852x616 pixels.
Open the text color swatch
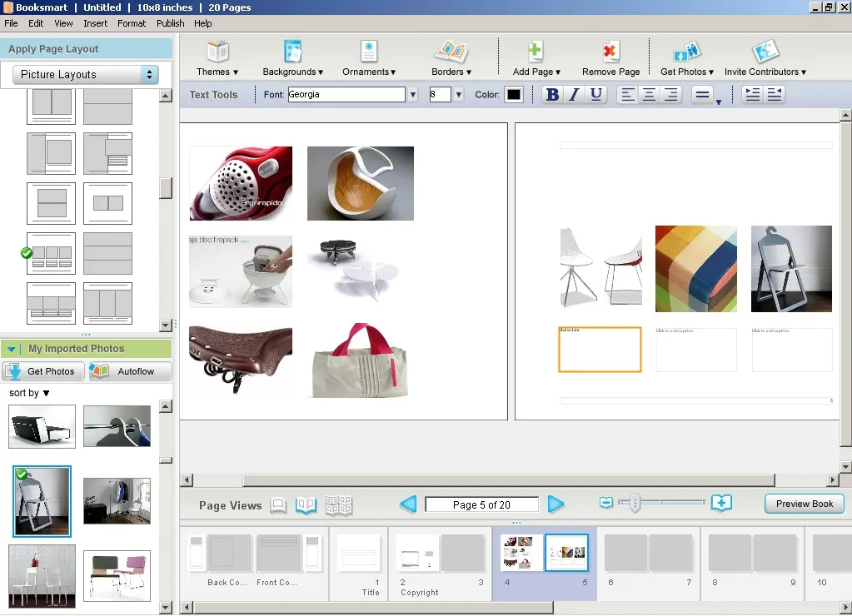514,95
